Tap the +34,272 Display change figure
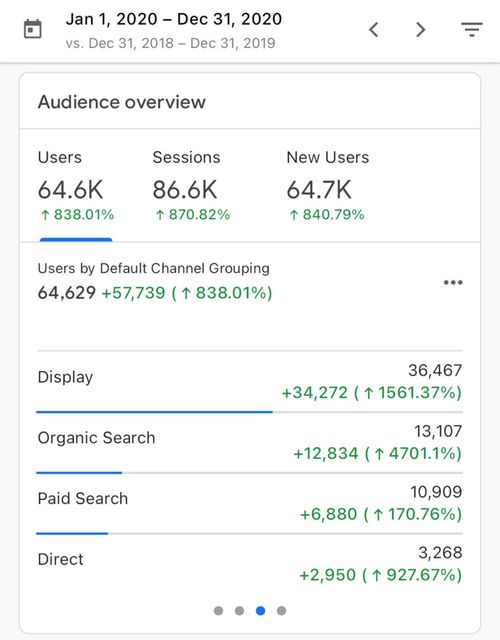 (x=314, y=393)
